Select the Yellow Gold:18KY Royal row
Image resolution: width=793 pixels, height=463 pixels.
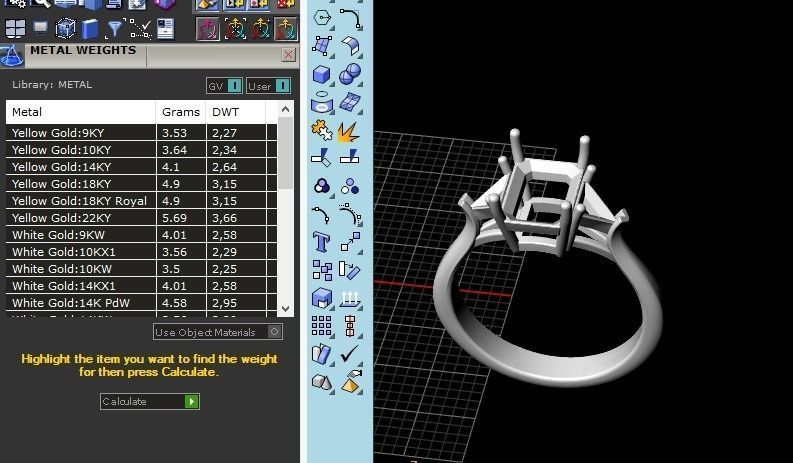(141, 200)
